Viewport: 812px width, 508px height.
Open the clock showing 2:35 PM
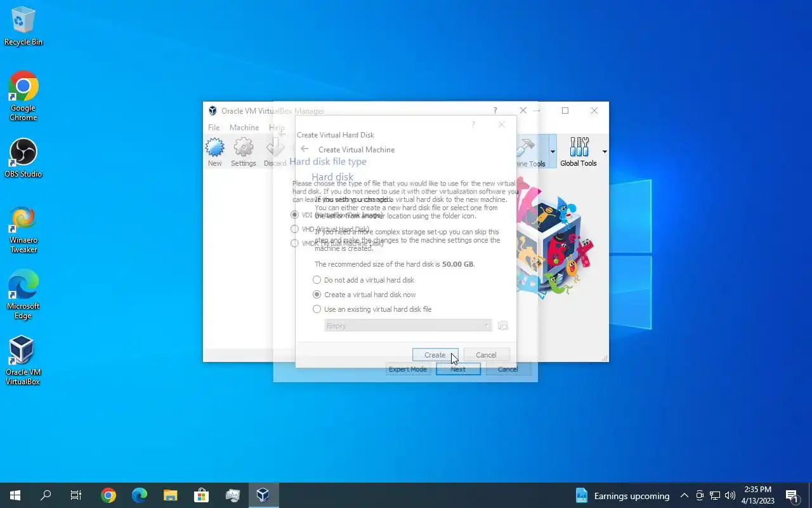pyautogui.click(x=758, y=495)
